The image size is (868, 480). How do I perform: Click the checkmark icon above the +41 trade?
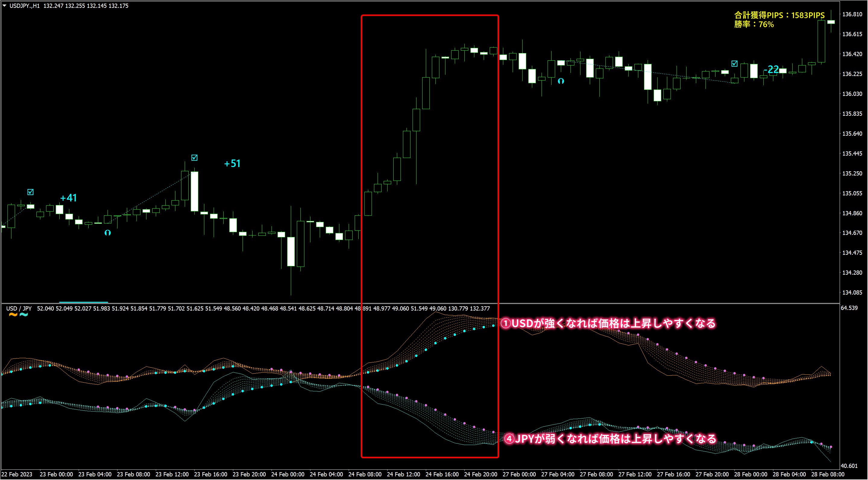[x=30, y=192]
